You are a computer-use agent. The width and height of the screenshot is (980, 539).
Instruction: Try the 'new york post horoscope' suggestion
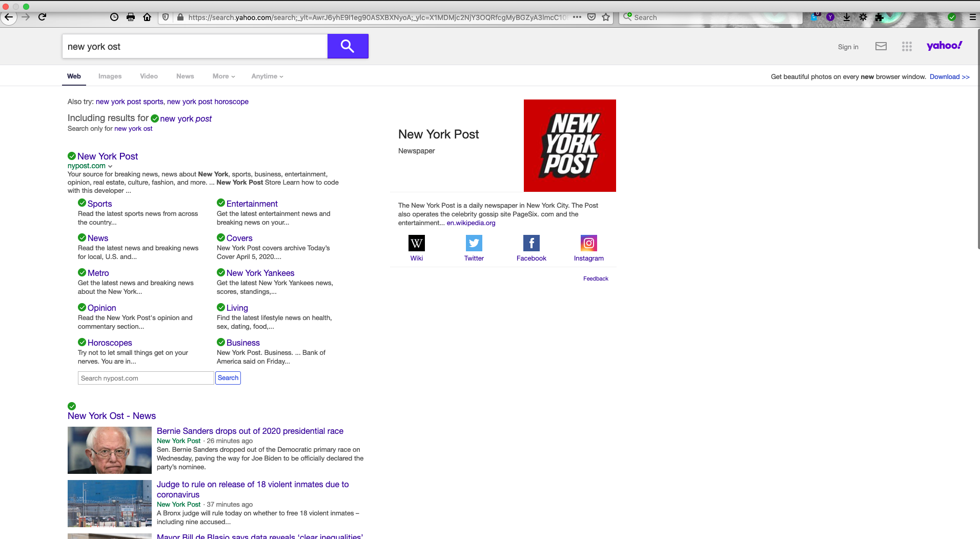coord(208,102)
